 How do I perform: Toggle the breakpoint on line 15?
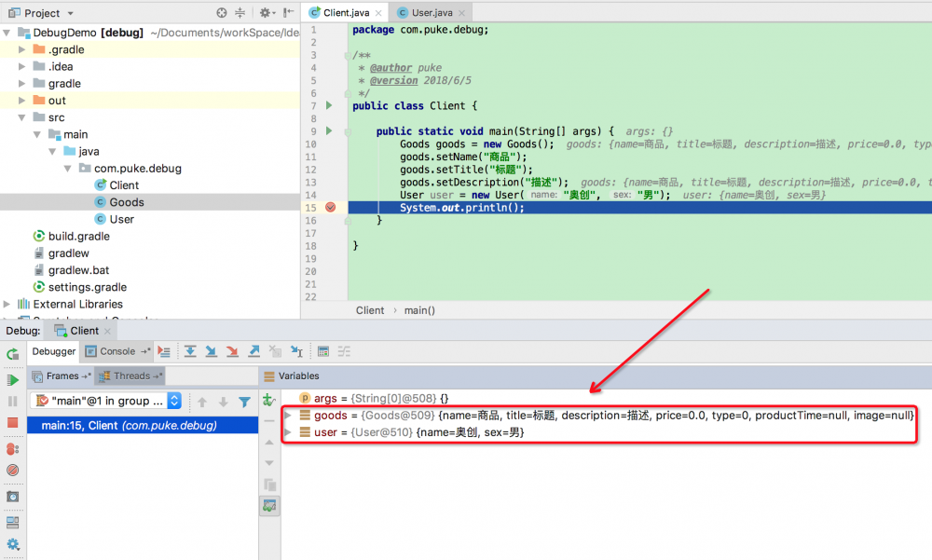tap(331, 207)
